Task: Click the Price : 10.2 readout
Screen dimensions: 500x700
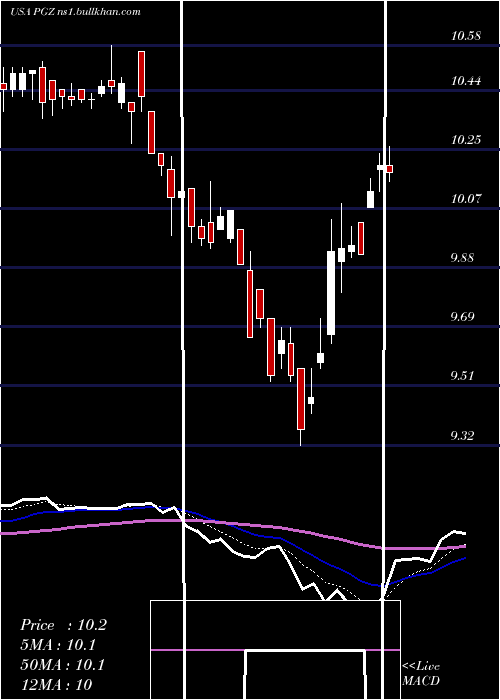Action: tap(63, 625)
